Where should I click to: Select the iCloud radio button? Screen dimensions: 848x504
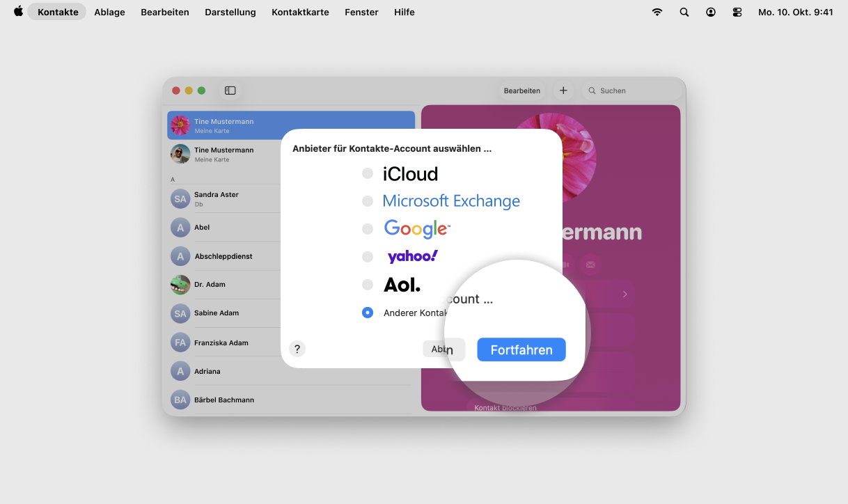368,173
